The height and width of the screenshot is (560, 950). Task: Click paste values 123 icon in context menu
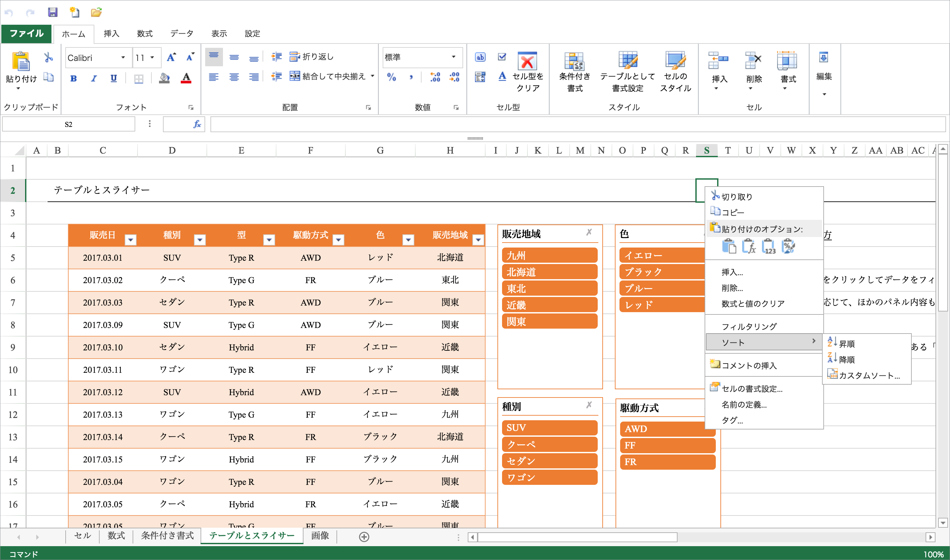point(768,247)
